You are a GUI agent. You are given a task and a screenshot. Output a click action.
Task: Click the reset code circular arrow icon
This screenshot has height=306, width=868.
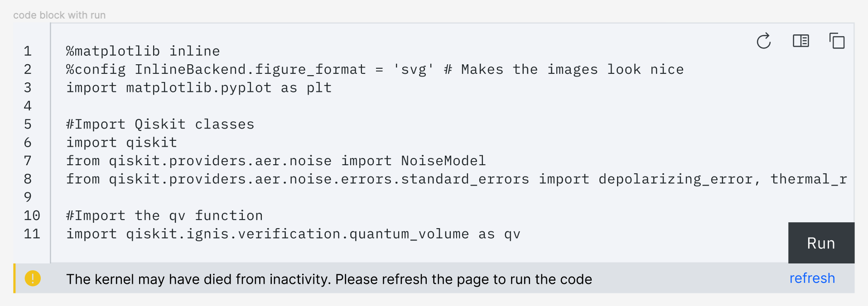pyautogui.click(x=764, y=41)
